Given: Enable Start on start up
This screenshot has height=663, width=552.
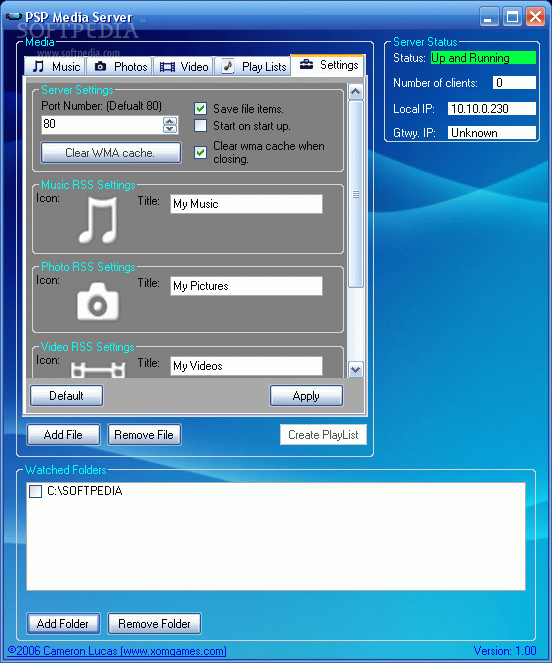Looking at the screenshot, I should (x=200, y=126).
